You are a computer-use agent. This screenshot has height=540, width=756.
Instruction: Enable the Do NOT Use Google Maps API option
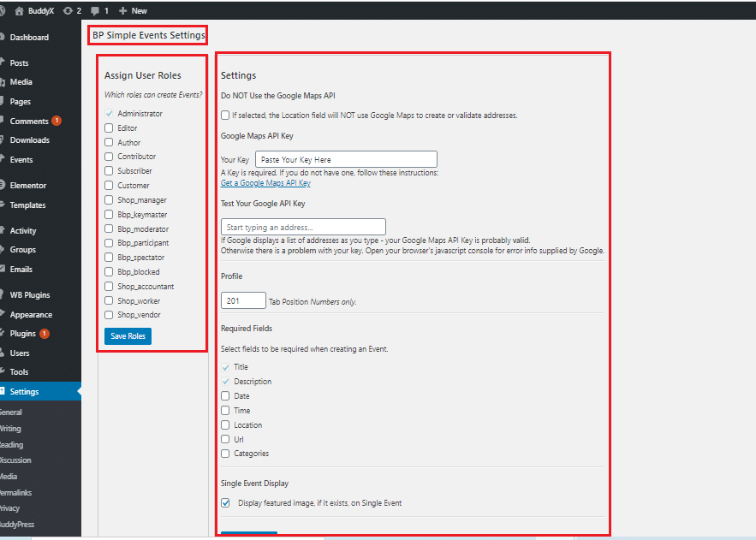point(225,116)
